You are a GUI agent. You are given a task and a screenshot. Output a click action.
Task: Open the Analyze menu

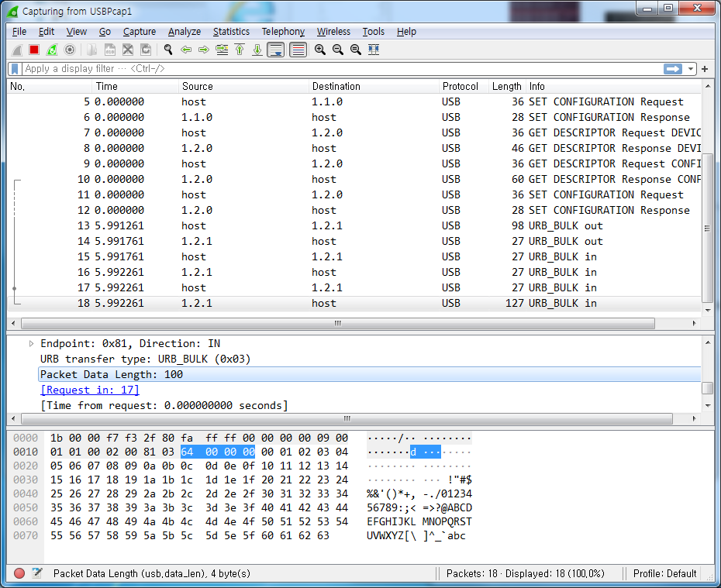point(185,32)
